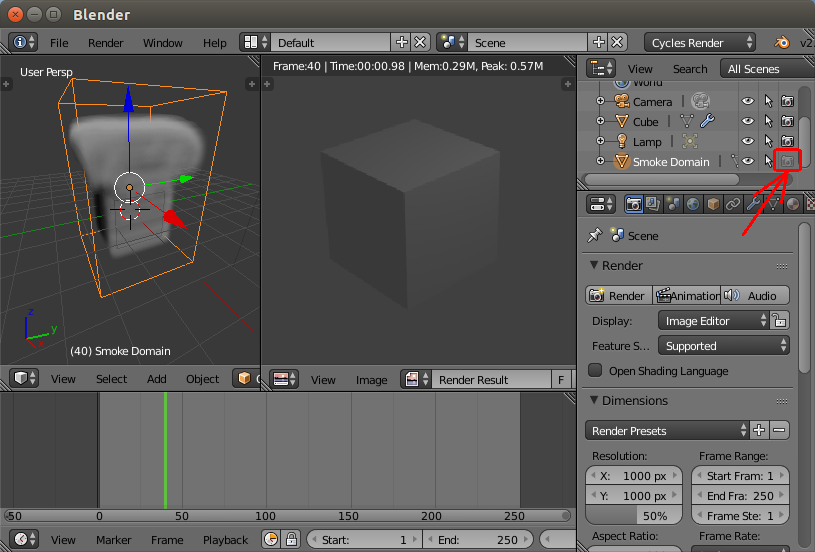Toggle the display lock interface icon

click(779, 320)
